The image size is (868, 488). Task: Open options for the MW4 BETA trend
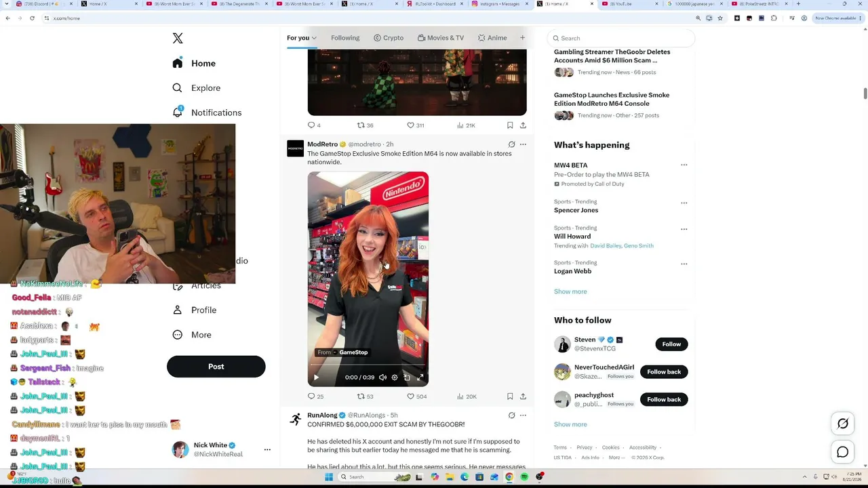coord(684,165)
